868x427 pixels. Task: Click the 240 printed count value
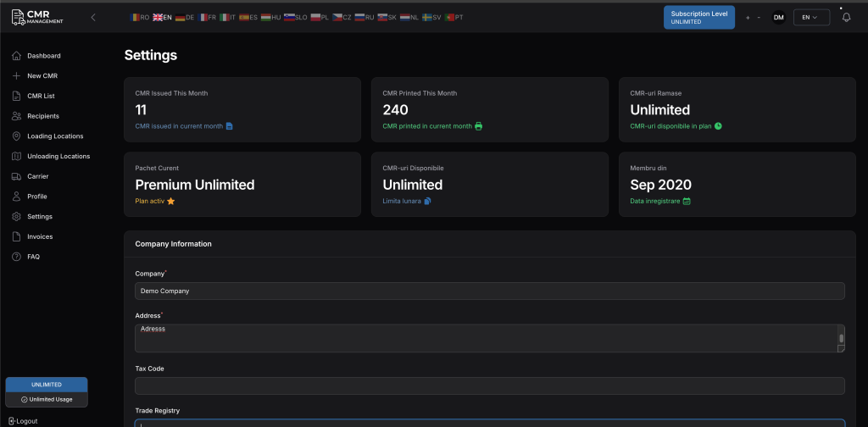(x=396, y=110)
